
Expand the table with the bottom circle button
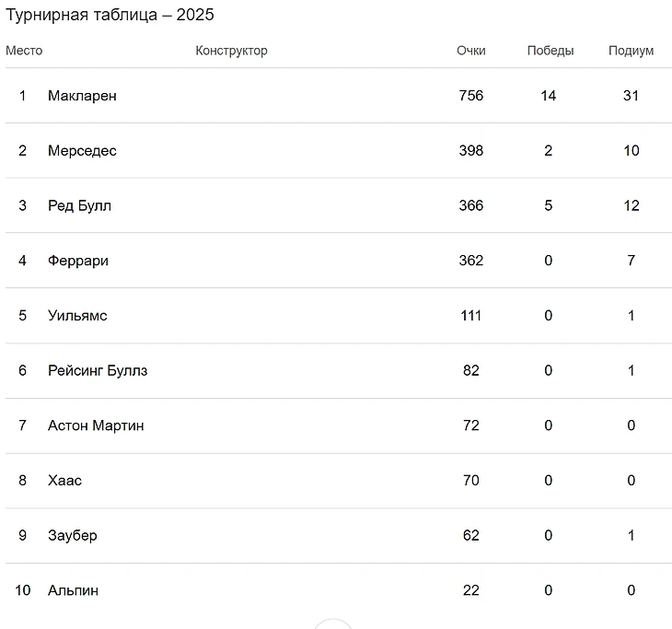pos(332,625)
